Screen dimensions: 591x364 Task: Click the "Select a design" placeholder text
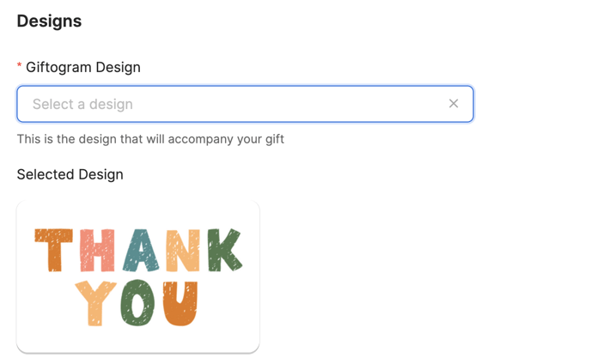click(x=82, y=105)
